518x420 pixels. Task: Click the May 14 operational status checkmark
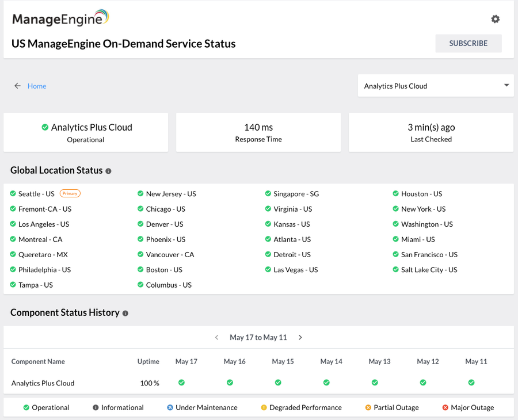[x=326, y=382]
